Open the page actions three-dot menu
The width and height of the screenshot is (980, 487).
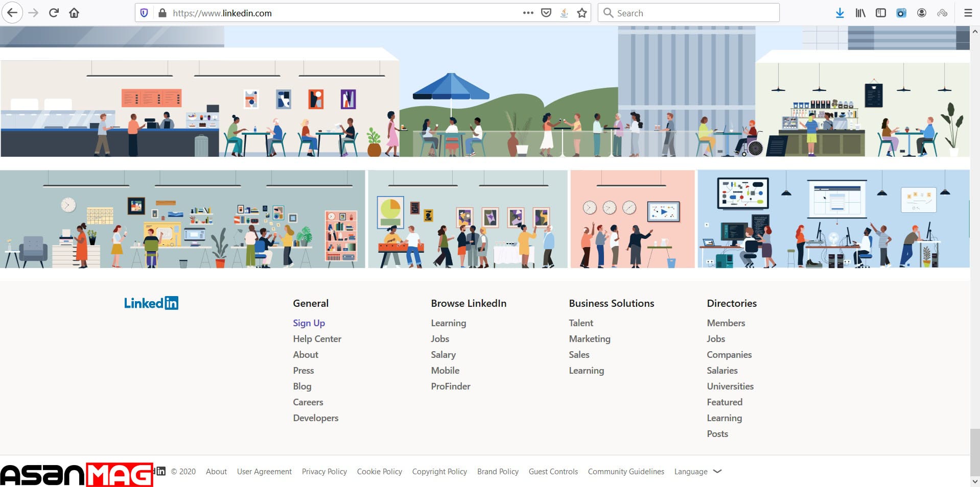[528, 13]
